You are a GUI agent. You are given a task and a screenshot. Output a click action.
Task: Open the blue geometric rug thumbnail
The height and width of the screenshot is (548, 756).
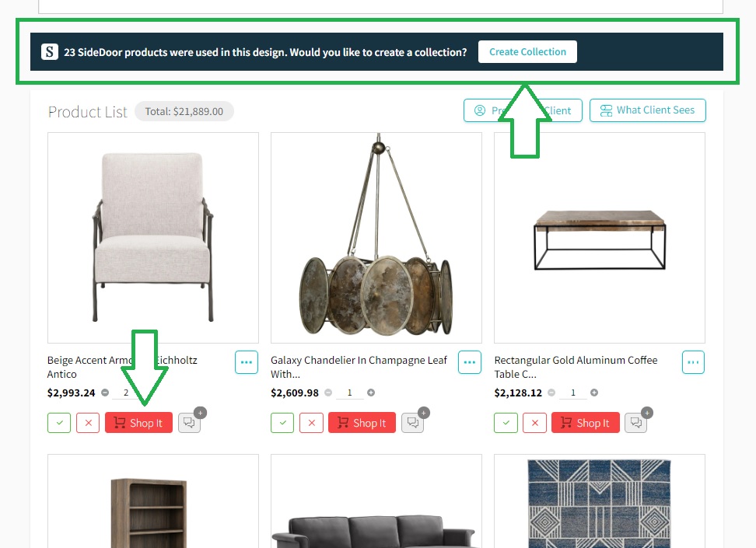pos(600,501)
